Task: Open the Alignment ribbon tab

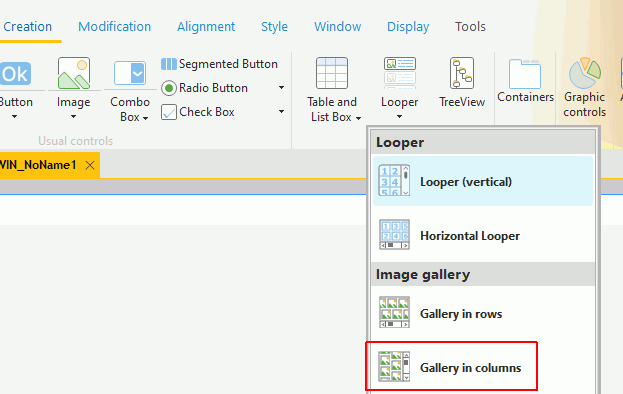Action: pos(206,27)
